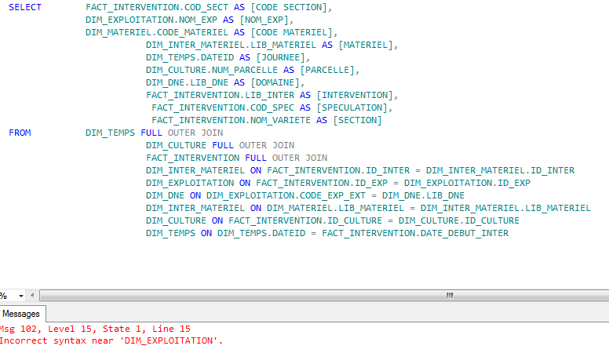Viewport: 609px width, 364px height.
Task: Click DIM_MATERIEL.CODE_MATERIEL column text
Action: click(157, 32)
